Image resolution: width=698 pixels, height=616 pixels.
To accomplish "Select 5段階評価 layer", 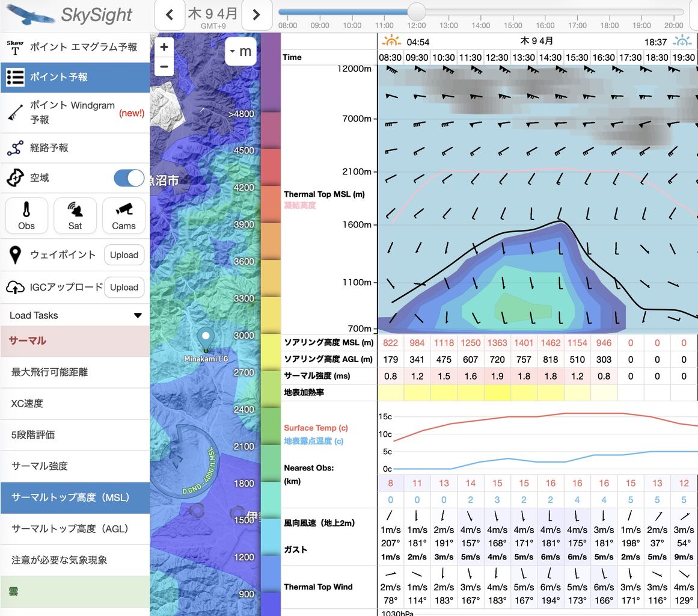I will coord(75,435).
